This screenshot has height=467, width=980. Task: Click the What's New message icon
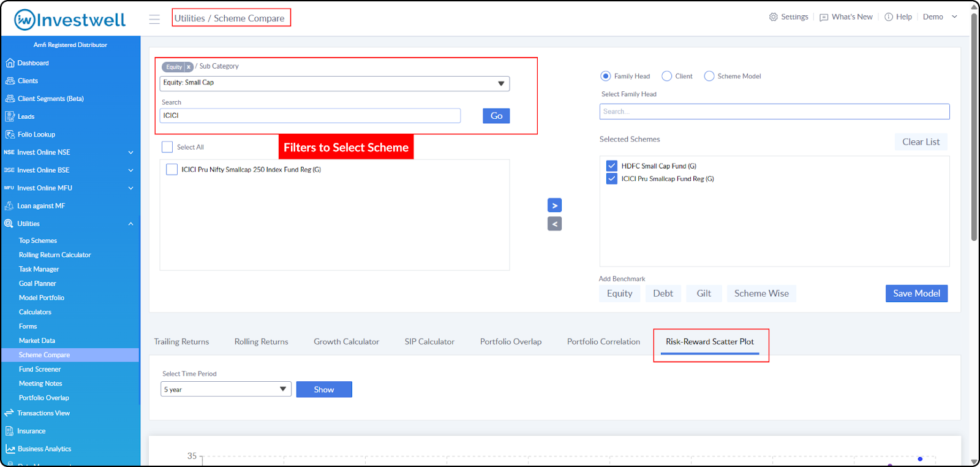(824, 17)
